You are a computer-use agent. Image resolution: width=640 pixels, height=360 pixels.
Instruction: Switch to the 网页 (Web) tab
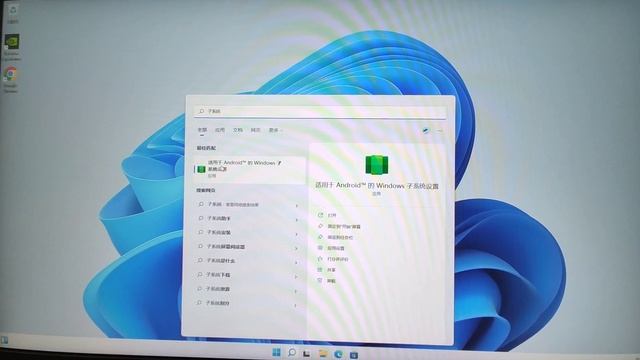click(x=256, y=130)
